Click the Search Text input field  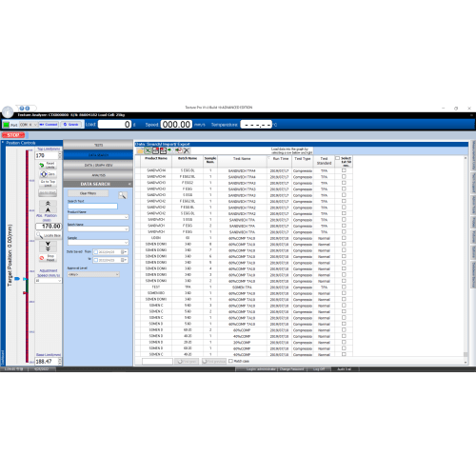click(x=92, y=207)
